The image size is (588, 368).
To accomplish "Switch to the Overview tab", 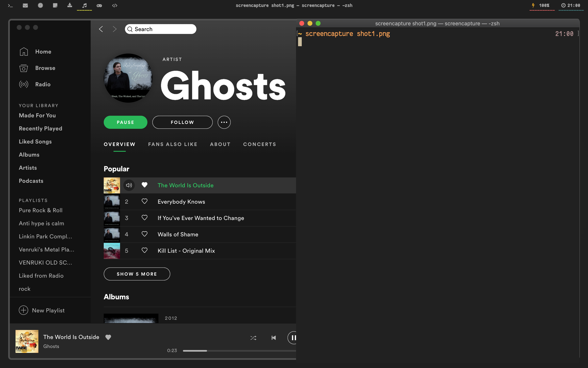I will (x=120, y=144).
